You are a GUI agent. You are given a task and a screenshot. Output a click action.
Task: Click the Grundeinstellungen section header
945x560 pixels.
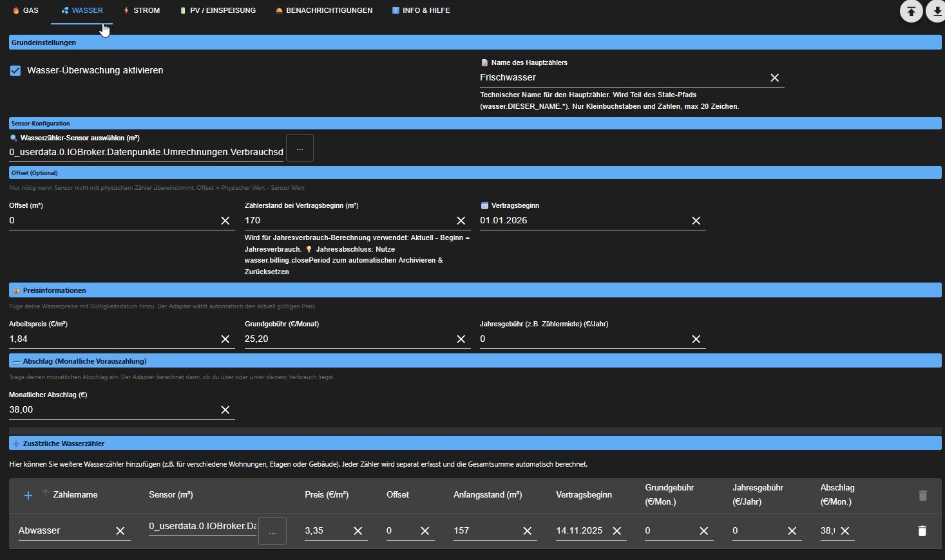[x=475, y=42]
